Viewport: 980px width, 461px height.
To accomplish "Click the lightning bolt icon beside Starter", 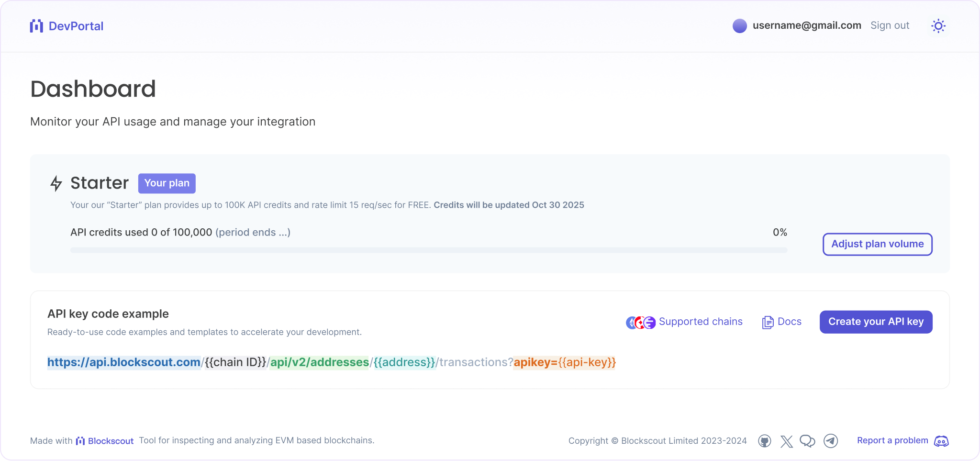I will coord(56,183).
